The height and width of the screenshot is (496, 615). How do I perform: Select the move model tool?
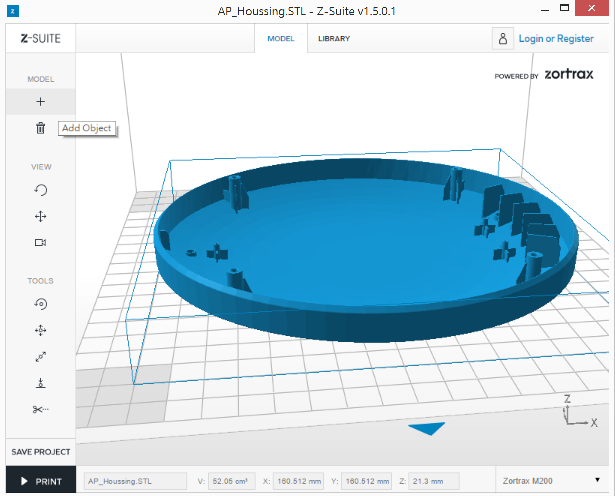point(40,331)
